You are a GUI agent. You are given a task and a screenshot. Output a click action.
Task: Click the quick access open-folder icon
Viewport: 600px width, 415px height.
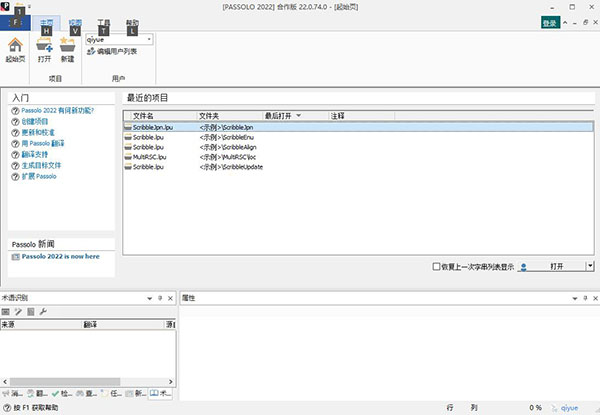(19, 7)
